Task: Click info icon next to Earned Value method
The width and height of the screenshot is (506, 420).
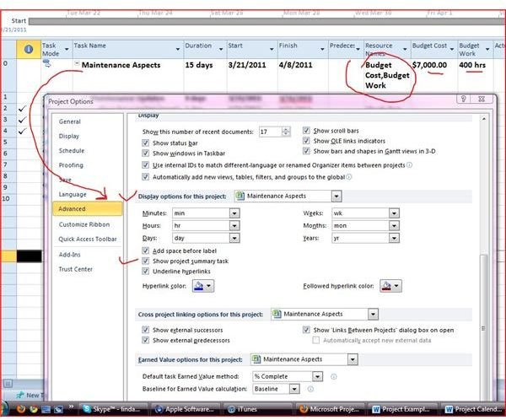Action: [334, 376]
